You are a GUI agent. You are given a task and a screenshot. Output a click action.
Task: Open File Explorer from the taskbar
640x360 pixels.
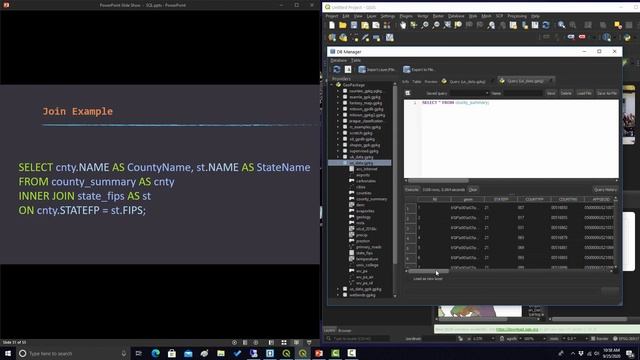tap(221, 353)
